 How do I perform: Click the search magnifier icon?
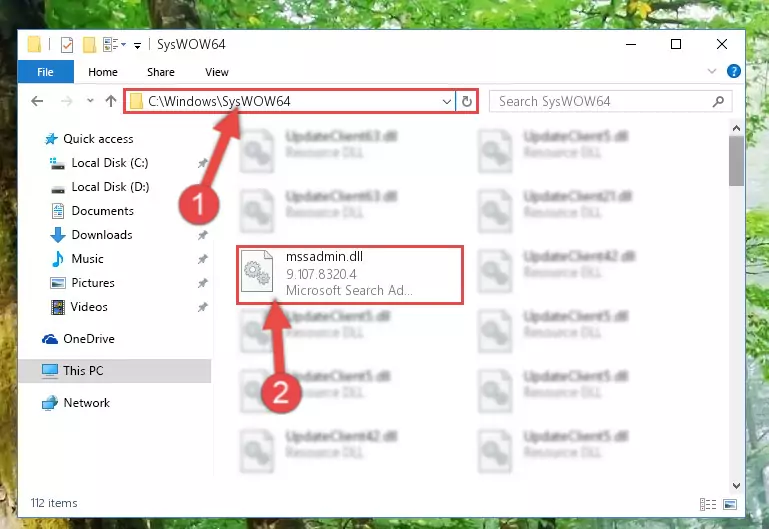tap(718, 101)
